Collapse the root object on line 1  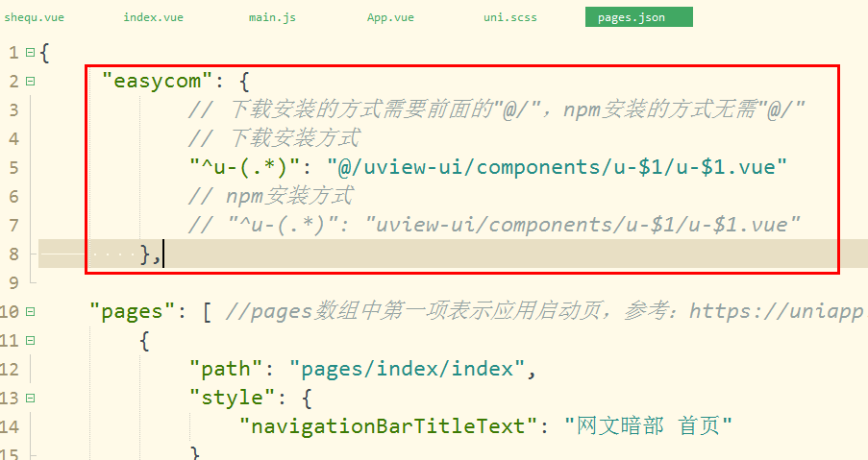point(31,53)
